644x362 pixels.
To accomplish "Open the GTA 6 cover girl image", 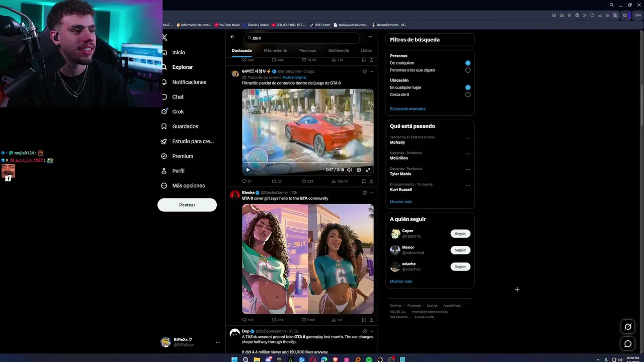I will (308, 259).
